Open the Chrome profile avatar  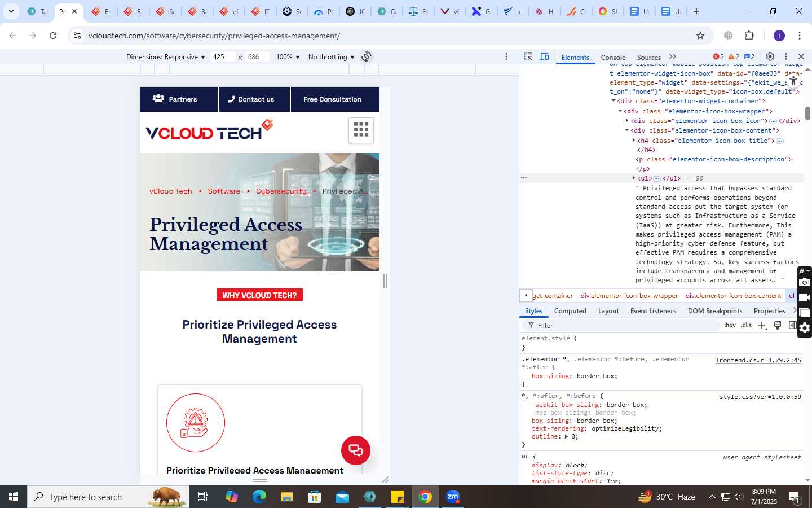tap(779, 36)
